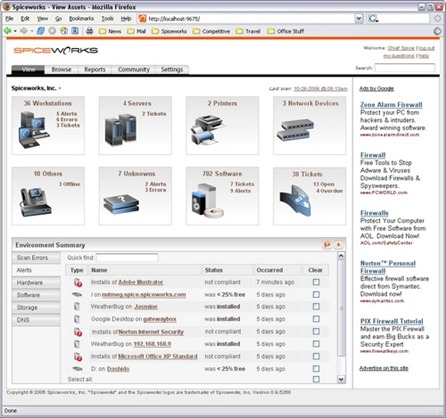446x418 pixels.
Task: Check Clear box for Microsoft Office XP alert
Action: pyautogui.click(x=316, y=356)
